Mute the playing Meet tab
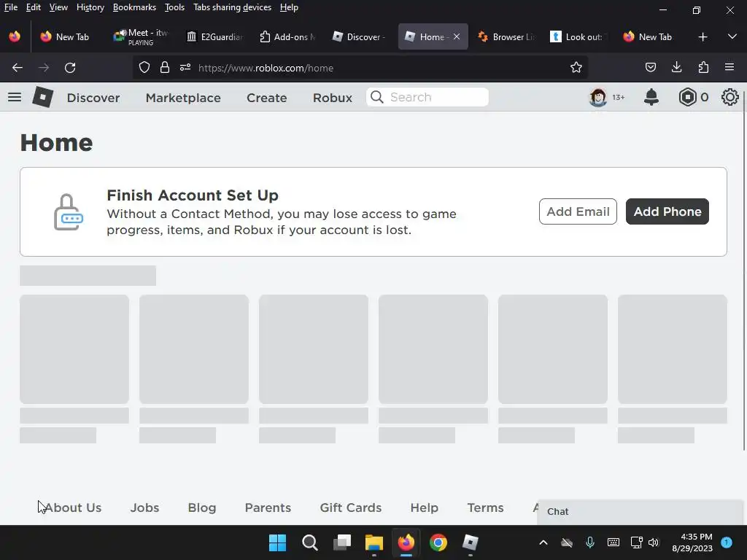 pos(123,33)
